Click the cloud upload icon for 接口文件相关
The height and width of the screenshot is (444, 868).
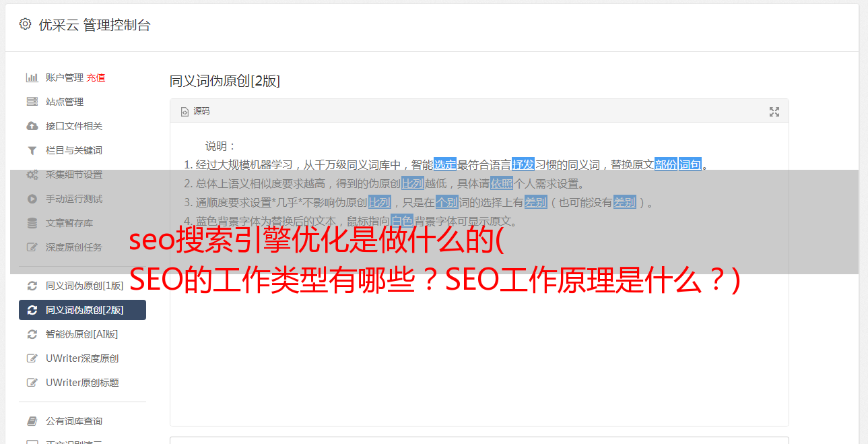pyautogui.click(x=32, y=126)
